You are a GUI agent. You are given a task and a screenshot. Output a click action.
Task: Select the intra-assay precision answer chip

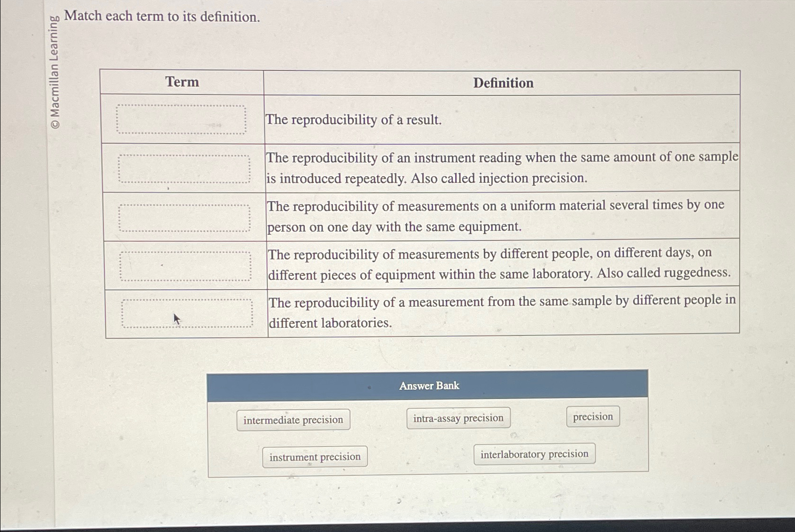tap(458, 417)
